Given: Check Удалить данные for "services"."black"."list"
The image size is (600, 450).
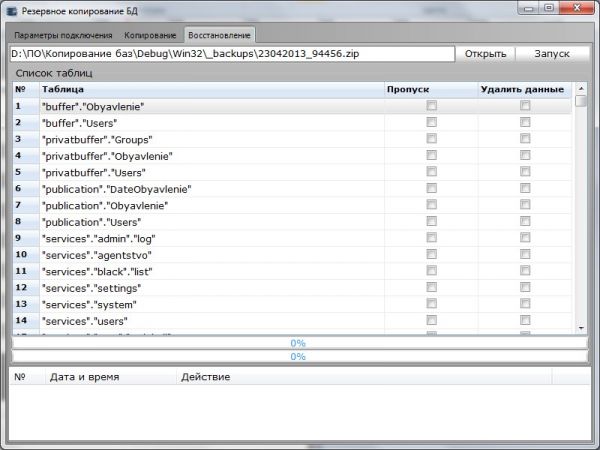Looking at the screenshot, I should (x=525, y=271).
